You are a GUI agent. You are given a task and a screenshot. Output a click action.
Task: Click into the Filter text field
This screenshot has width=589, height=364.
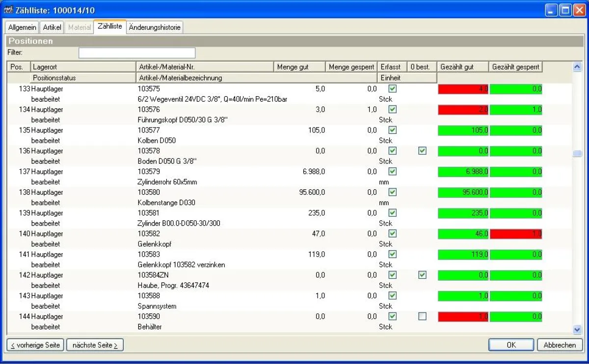pyautogui.click(x=137, y=52)
